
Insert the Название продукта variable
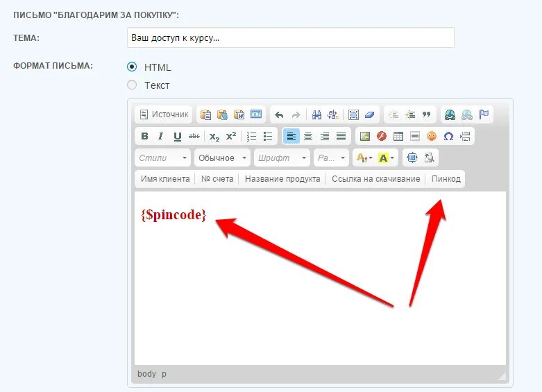(282, 179)
